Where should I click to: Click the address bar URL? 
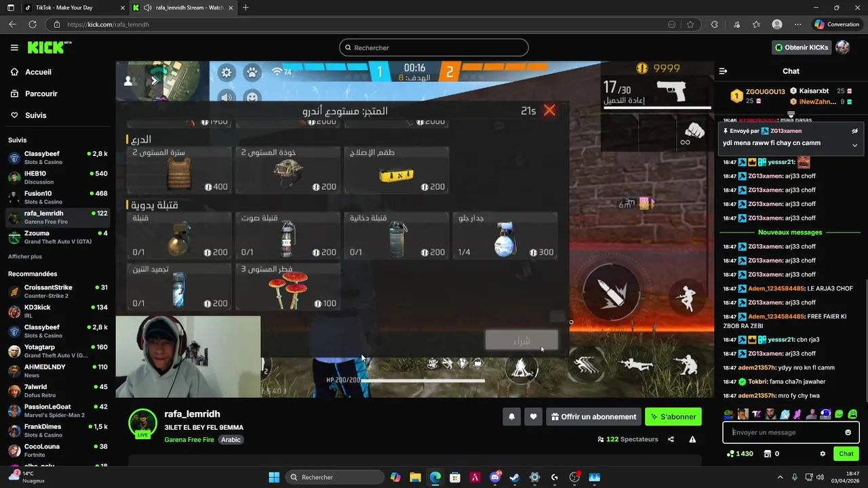click(x=108, y=24)
